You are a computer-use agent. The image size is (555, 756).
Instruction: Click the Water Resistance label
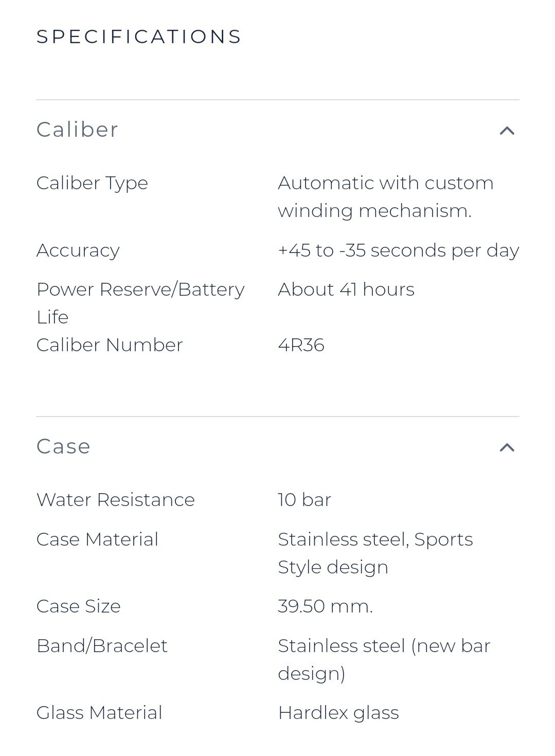coord(116,500)
